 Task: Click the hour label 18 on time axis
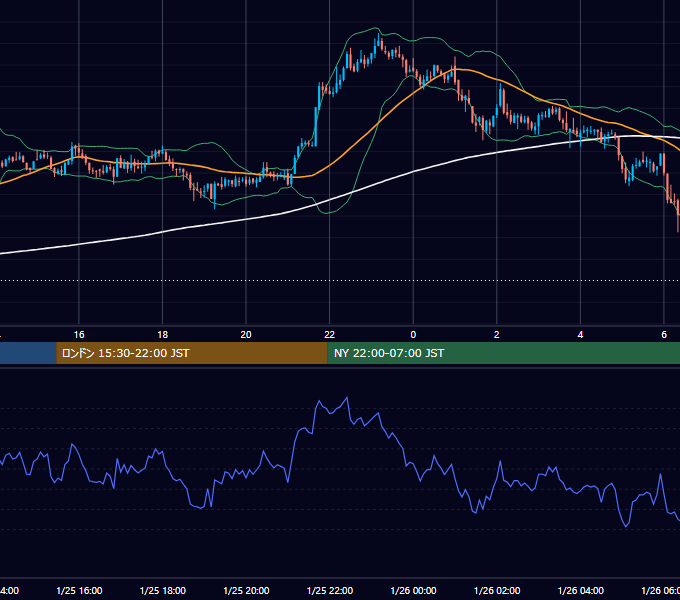163,335
